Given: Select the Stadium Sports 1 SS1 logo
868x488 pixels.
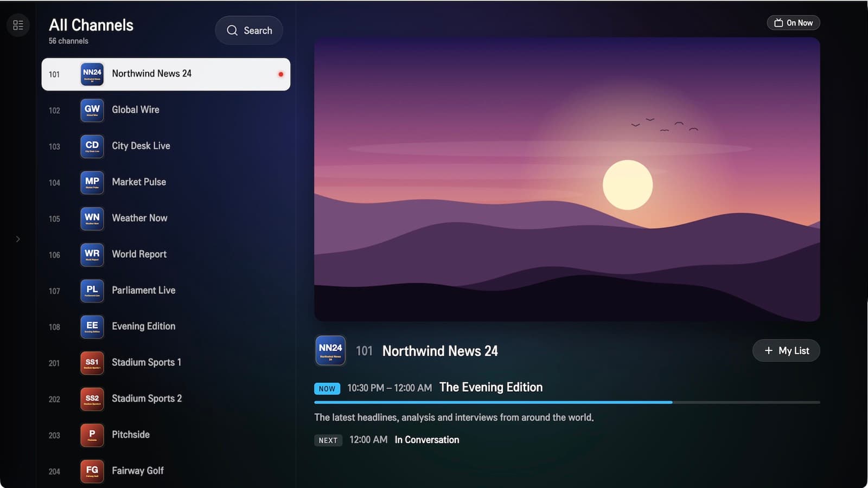Looking at the screenshot, I should coord(92,363).
